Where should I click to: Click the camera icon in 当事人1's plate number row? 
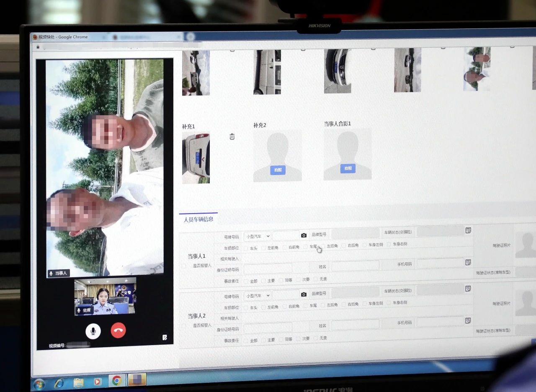(x=304, y=235)
